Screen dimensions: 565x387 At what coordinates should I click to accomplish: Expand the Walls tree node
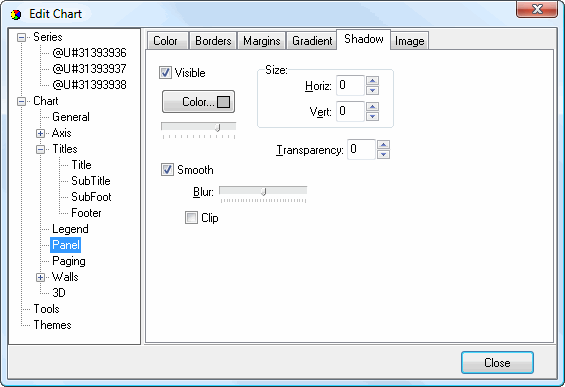pyautogui.click(x=40, y=277)
